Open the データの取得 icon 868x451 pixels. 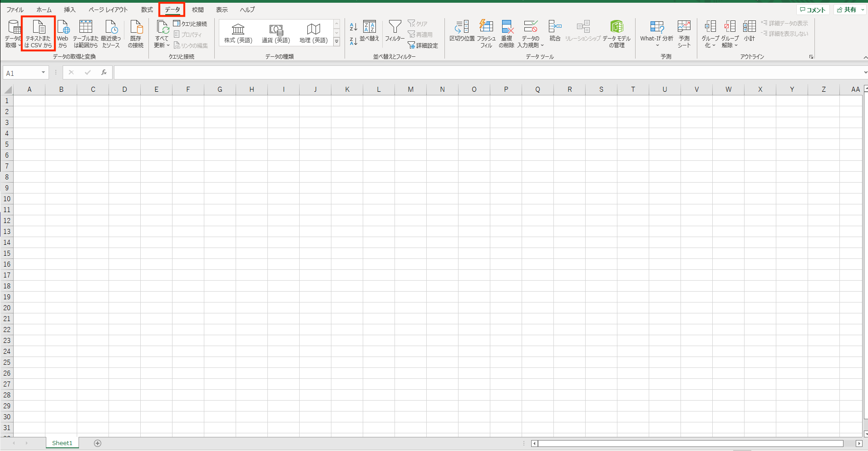(13, 34)
